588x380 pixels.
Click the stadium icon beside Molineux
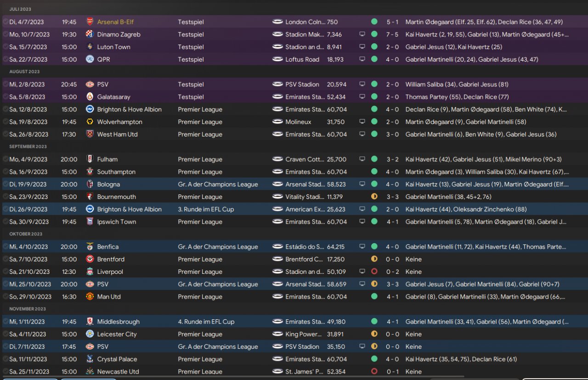coord(277,122)
